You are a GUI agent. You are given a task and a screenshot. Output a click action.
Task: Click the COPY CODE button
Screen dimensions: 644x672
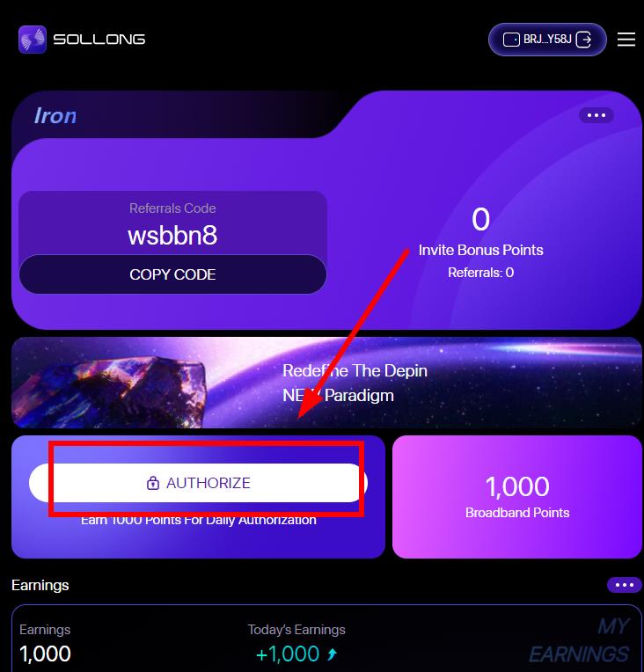(x=172, y=274)
